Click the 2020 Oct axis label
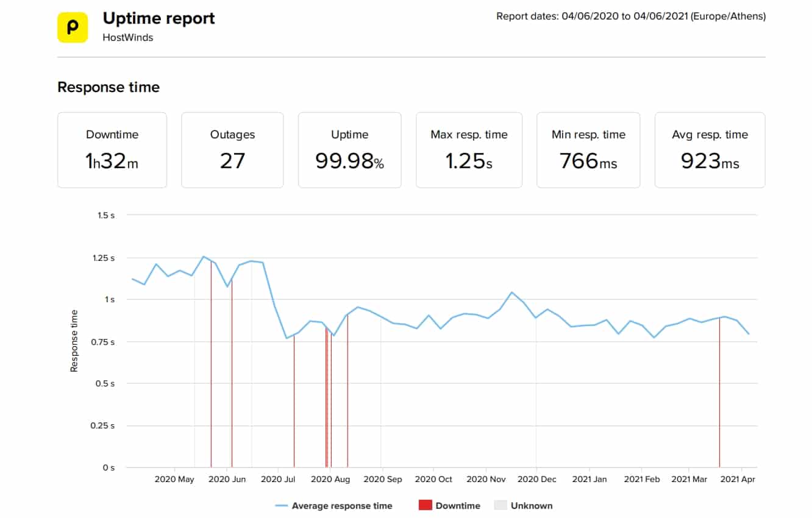The height and width of the screenshot is (518, 812). 433,480
